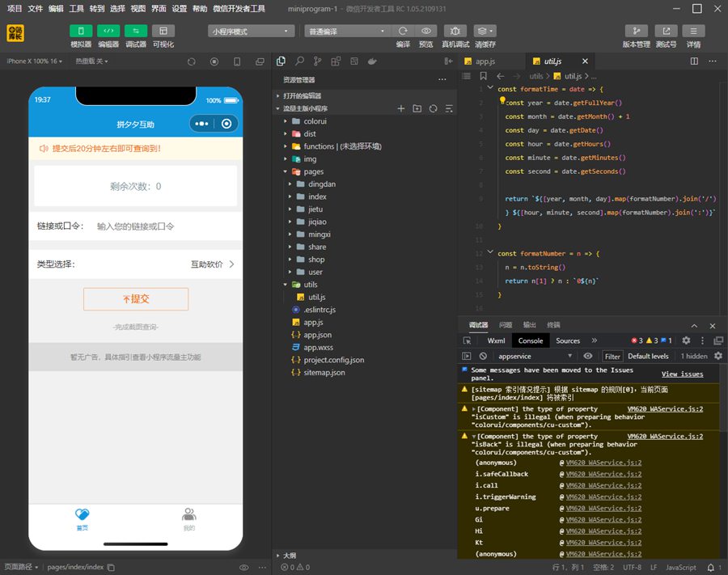The image size is (728, 575).
Task: Open the search panel icon
Action: tap(299, 61)
